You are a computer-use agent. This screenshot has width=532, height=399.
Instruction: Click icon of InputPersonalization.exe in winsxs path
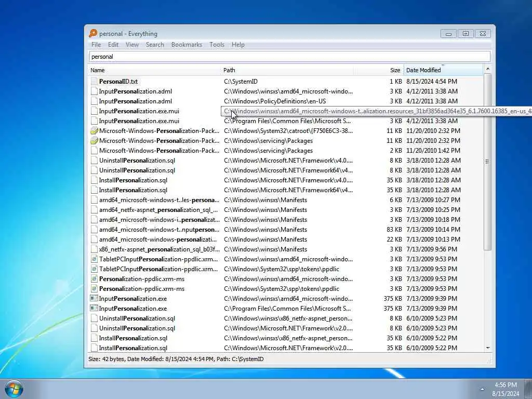point(94,299)
